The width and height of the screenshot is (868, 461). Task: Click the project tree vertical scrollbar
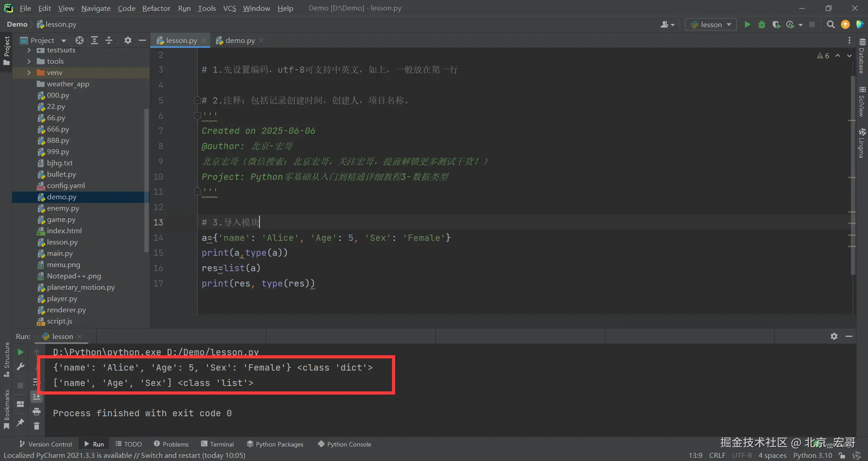(146, 180)
